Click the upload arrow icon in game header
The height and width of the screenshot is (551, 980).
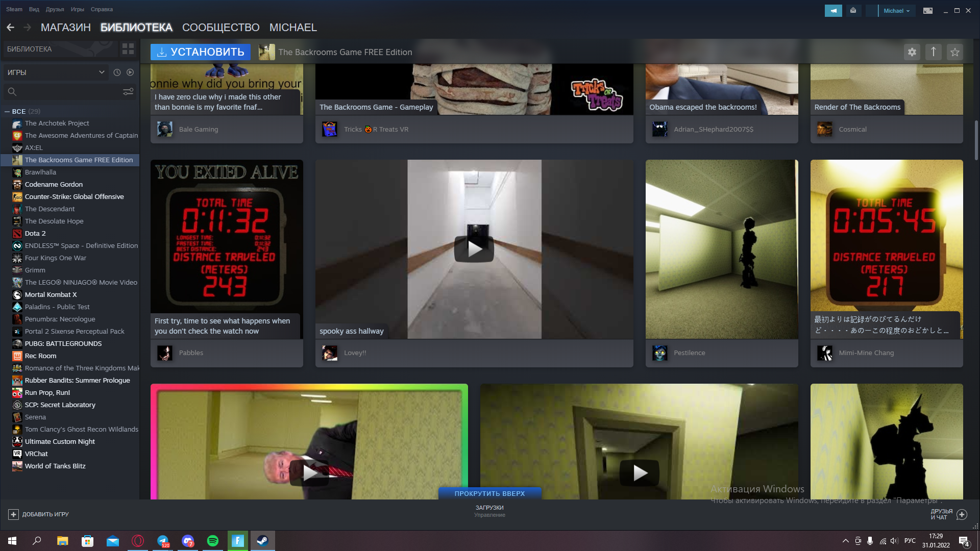point(934,52)
